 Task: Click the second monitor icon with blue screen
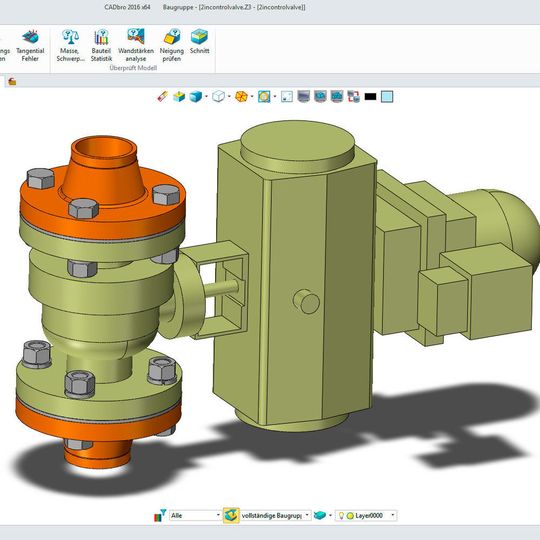320,97
